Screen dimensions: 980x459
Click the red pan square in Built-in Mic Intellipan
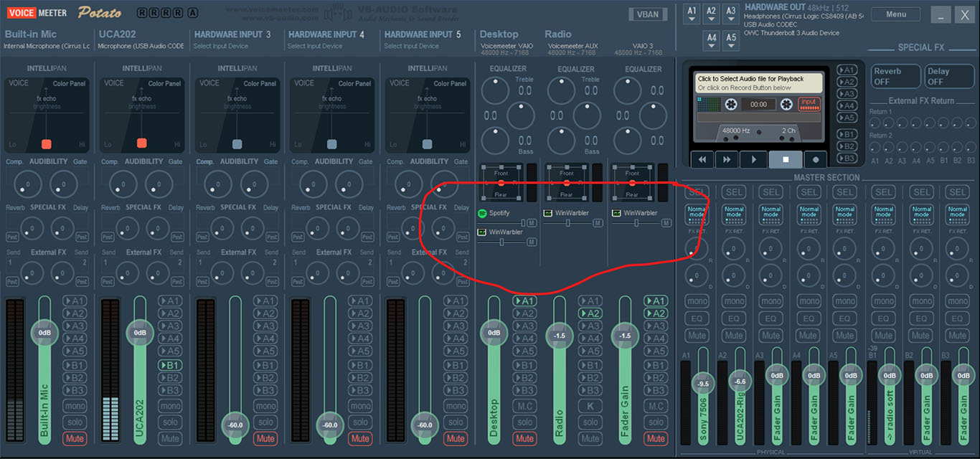[x=47, y=143]
